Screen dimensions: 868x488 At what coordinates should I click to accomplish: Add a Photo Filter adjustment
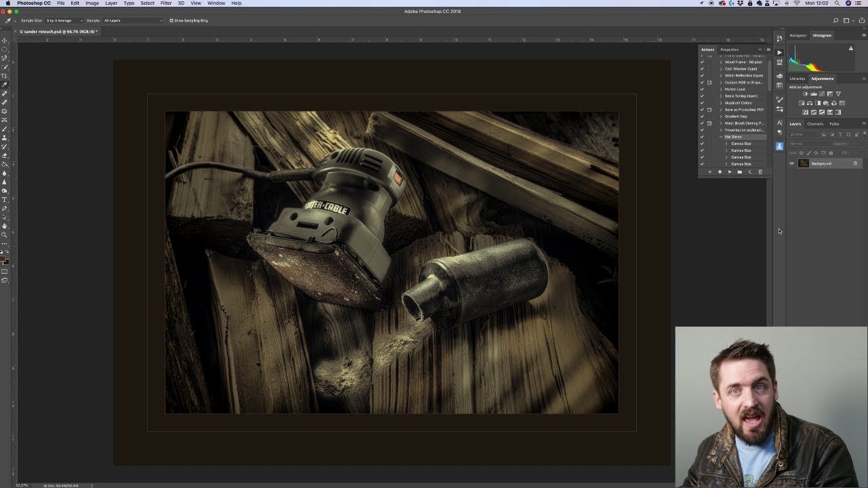(x=826, y=103)
